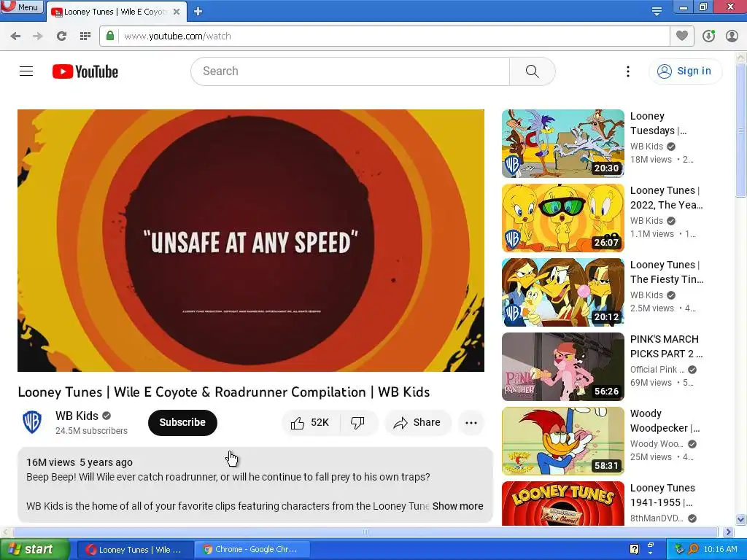Open WB Kids channel avatar
The image size is (747, 560).
click(32, 422)
